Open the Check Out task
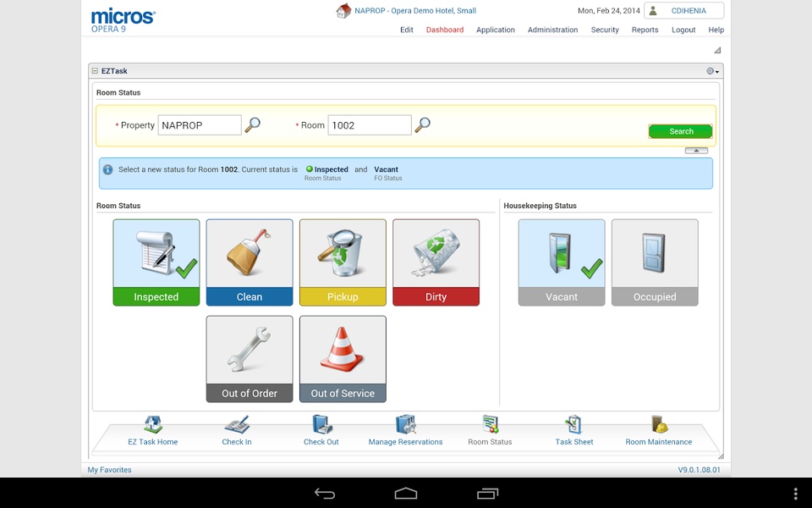Screen dimensions: 812x508 pyautogui.click(x=321, y=430)
